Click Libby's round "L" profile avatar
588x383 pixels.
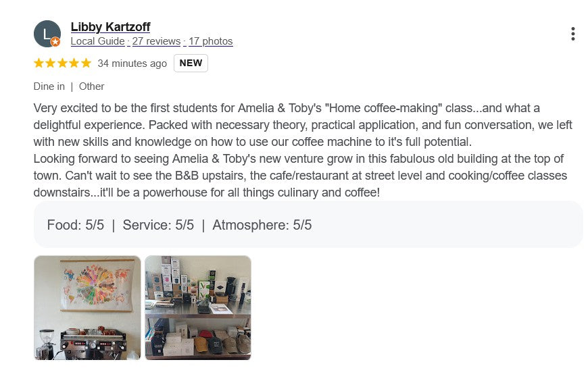click(46, 33)
